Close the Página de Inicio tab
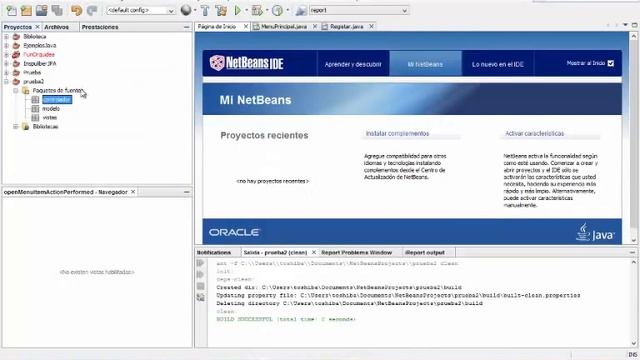 point(246,27)
